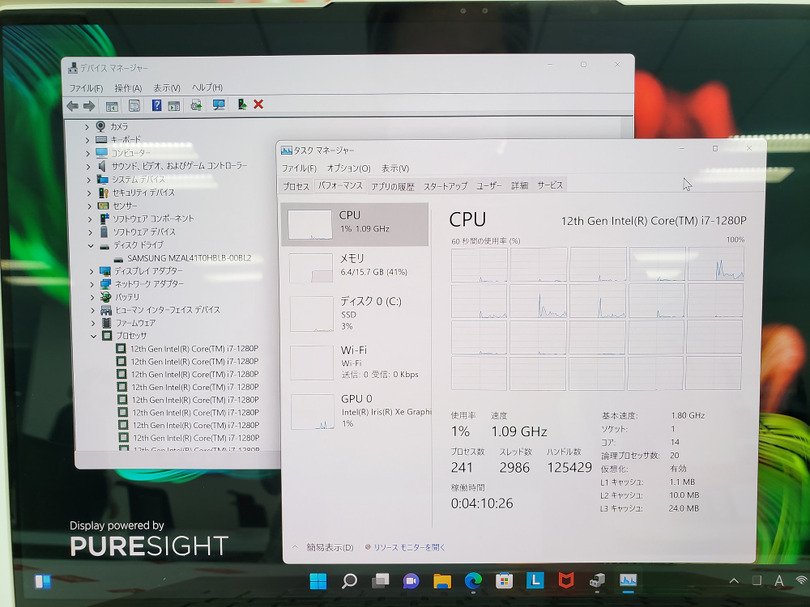Launch Microsoft Edge from taskbar
810x607 pixels.
tap(473, 581)
